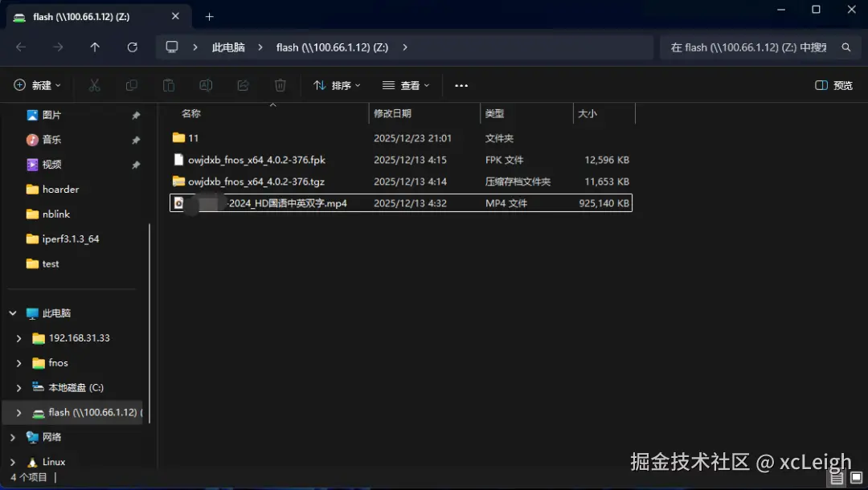Open the See more ellipsis menu
Screen dimensions: 868x490
461,85
